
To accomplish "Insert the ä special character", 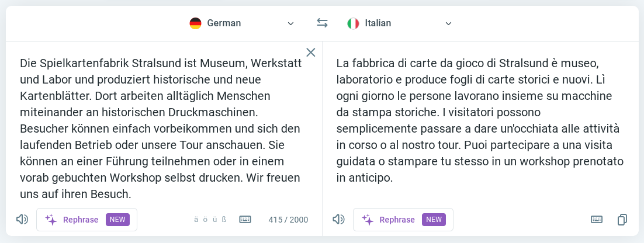I will click(196, 220).
